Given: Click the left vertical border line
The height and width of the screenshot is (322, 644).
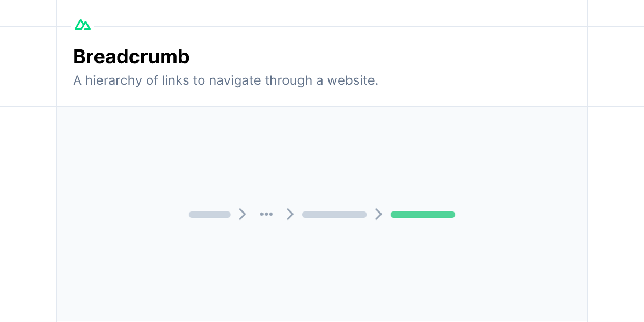Looking at the screenshot, I should pos(56,161).
